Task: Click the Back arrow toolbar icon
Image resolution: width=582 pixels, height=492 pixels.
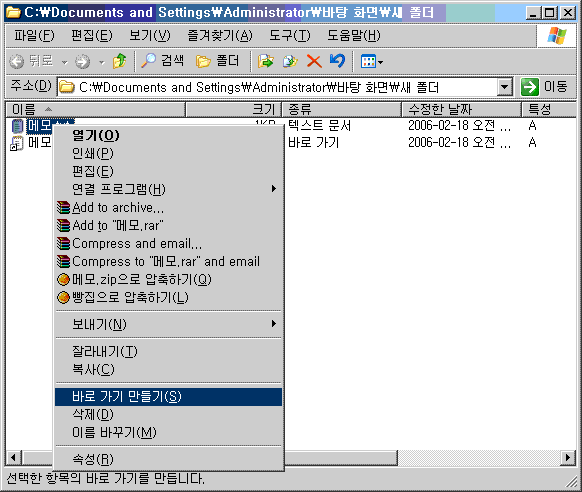Action: (16, 61)
